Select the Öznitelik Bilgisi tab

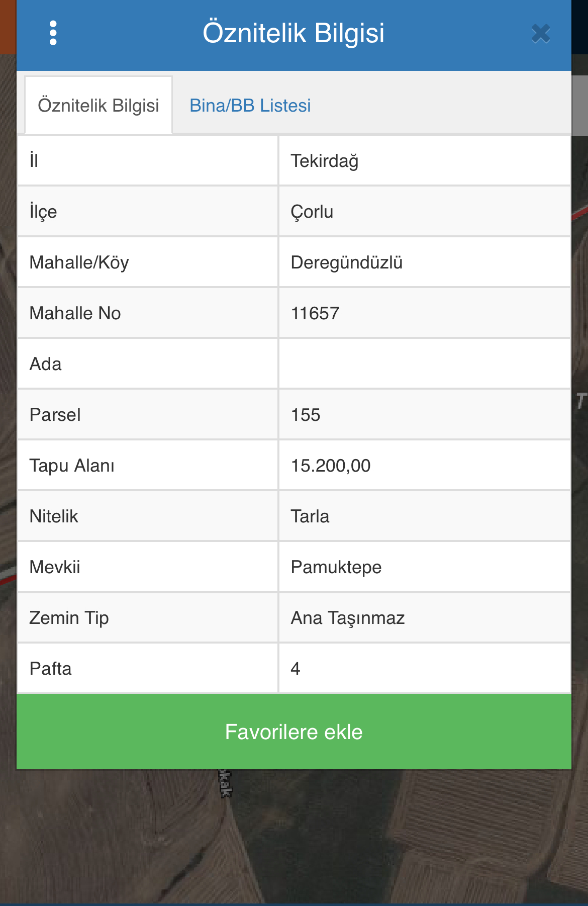(99, 105)
